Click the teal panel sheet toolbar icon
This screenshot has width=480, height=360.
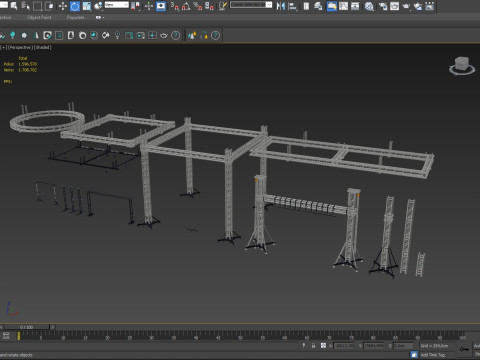(59, 35)
